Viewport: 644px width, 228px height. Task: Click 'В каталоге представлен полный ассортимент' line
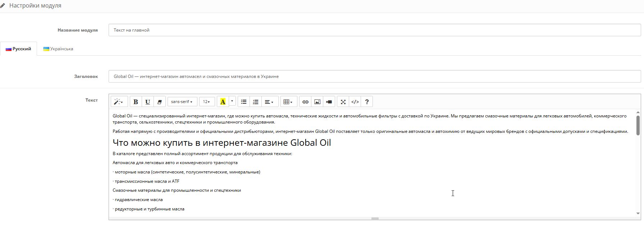point(202,154)
